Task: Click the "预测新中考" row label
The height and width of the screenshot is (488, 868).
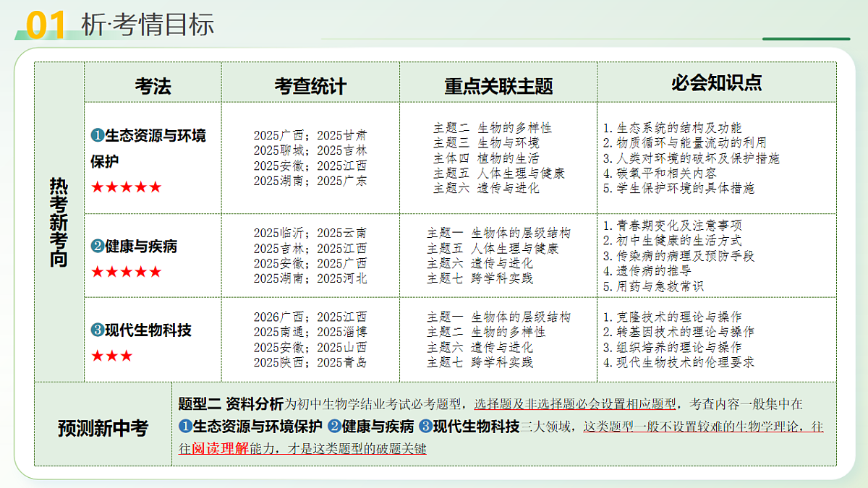Action: point(103,428)
